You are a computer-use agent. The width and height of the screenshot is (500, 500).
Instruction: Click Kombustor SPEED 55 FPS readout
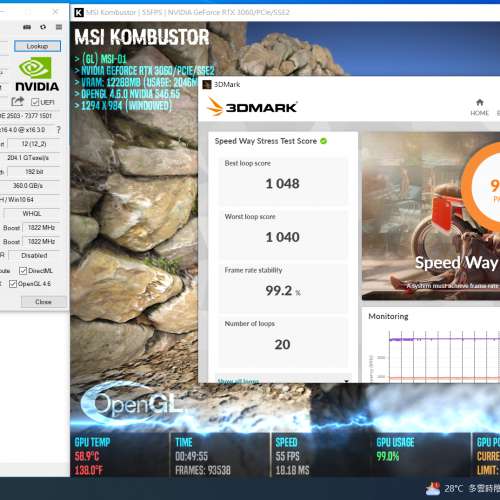(x=287, y=456)
